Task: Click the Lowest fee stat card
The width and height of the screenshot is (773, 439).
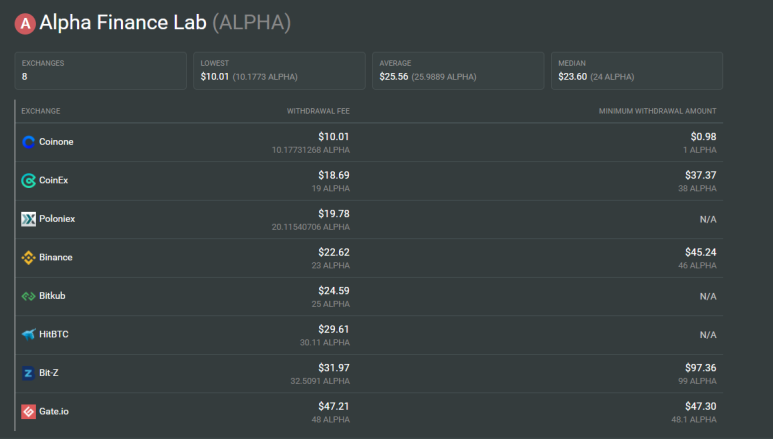Action: pyautogui.click(x=280, y=71)
